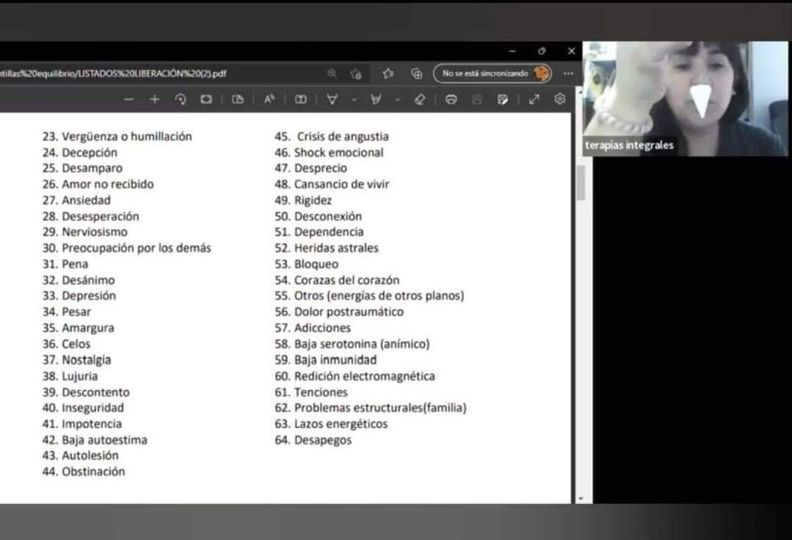Open draw pen options dropdown
The height and width of the screenshot is (540, 792).
click(x=353, y=99)
